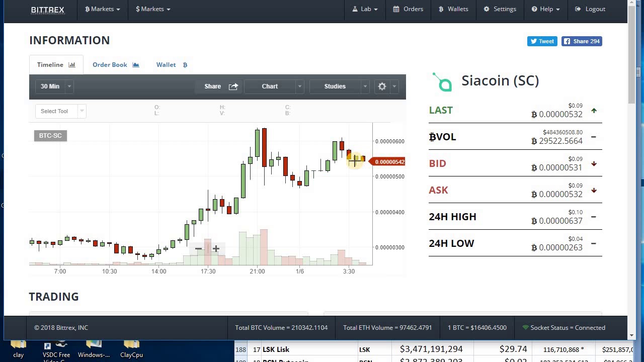Share via the Tweet button
Viewport: 644px width, 362px height.
coord(542,41)
